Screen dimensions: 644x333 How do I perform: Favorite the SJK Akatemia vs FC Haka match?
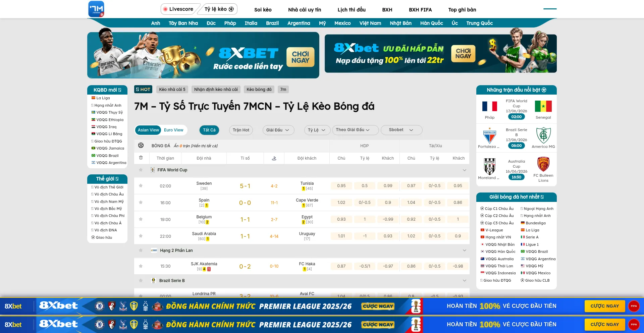(x=141, y=266)
